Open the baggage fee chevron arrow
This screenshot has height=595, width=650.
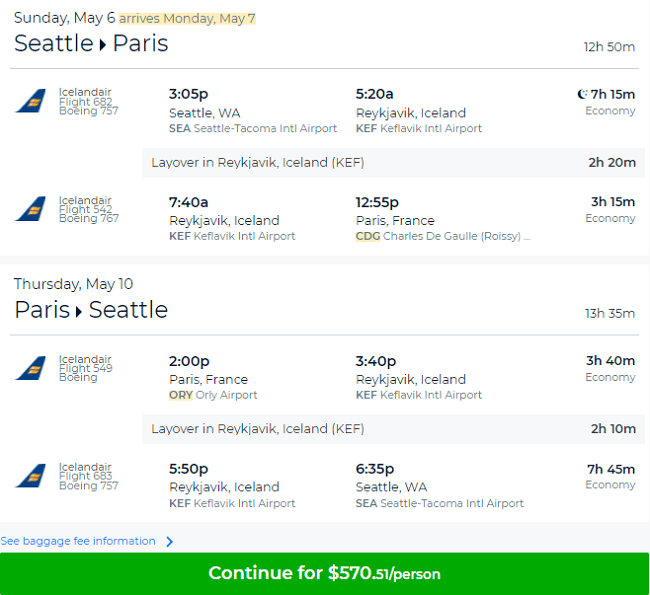[x=170, y=542]
